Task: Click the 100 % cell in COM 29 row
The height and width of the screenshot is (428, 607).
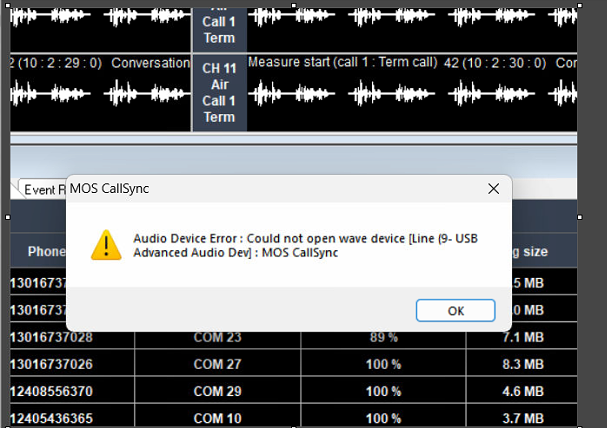Action: [x=384, y=391]
